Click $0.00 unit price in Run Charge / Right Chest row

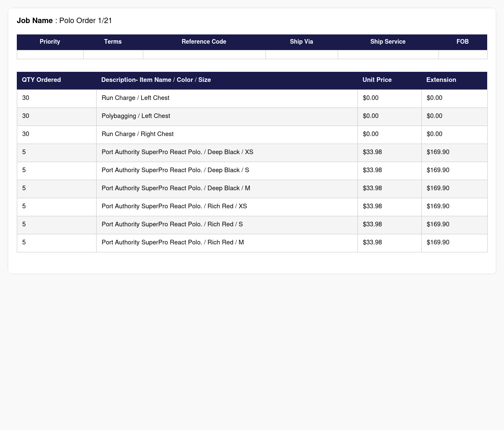pos(370,134)
